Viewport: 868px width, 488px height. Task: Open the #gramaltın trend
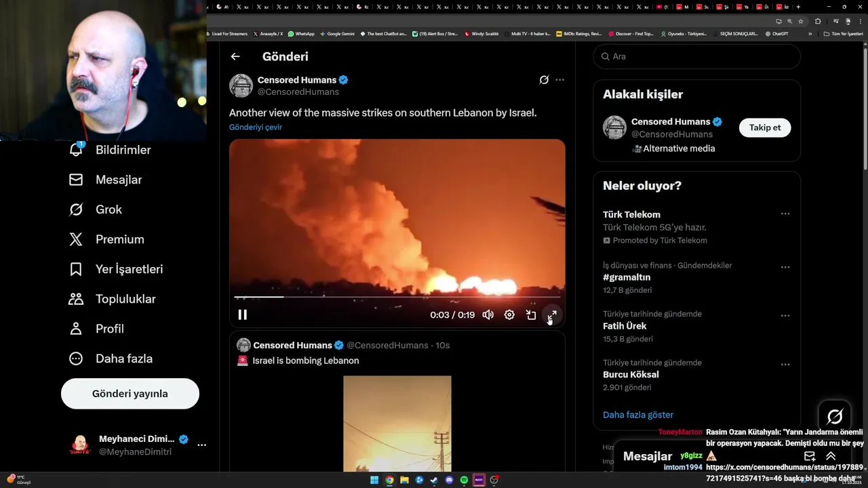click(627, 277)
